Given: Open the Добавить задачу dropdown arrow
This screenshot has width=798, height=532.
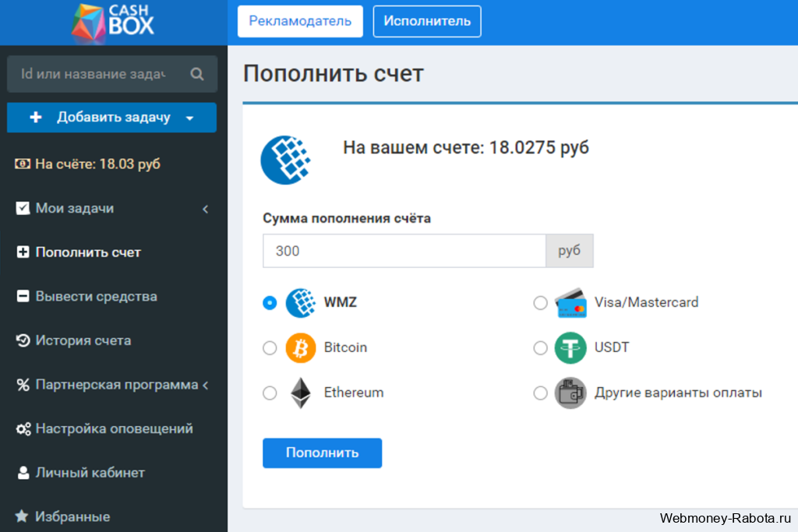Looking at the screenshot, I should pos(190,118).
